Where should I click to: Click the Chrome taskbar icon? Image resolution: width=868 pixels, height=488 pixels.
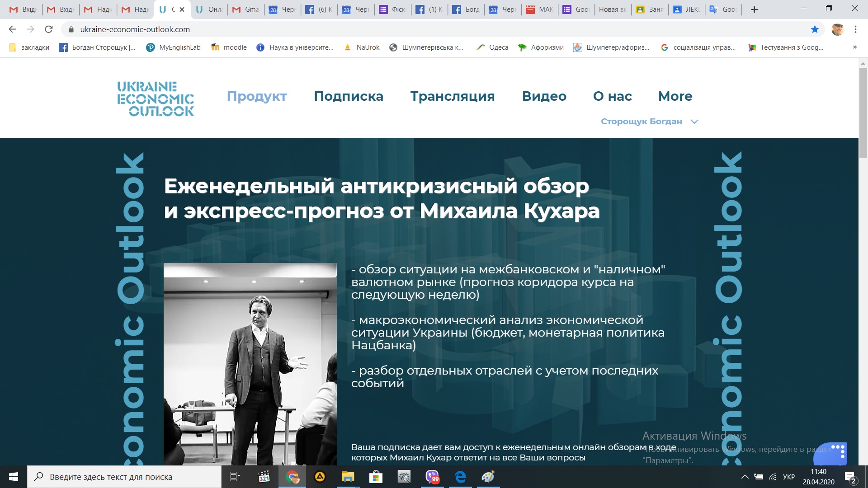point(292,477)
